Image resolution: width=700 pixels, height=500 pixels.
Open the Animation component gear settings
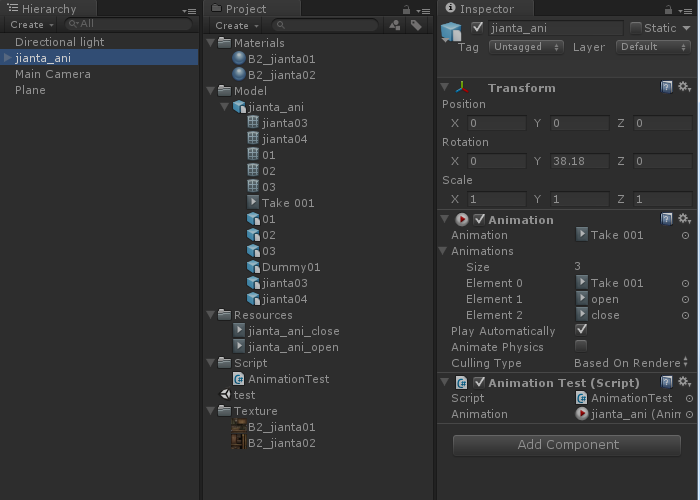point(684,219)
